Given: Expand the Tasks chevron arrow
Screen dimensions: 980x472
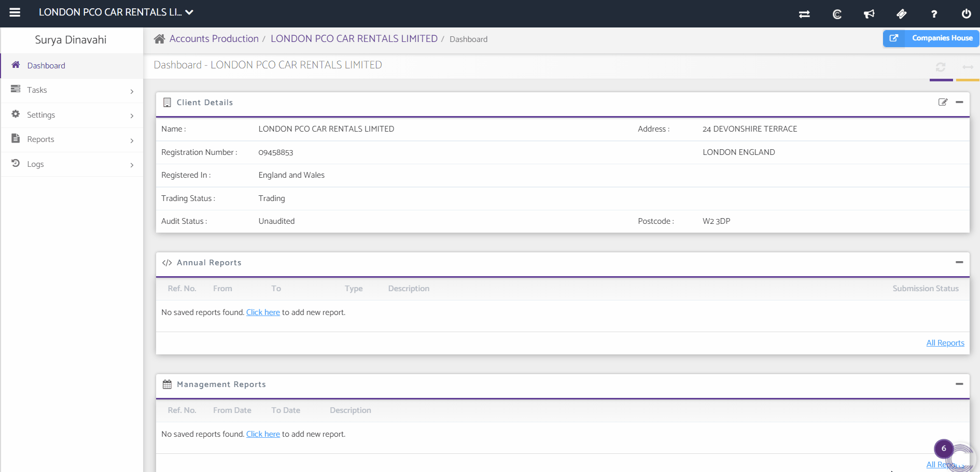Looking at the screenshot, I should (132, 91).
